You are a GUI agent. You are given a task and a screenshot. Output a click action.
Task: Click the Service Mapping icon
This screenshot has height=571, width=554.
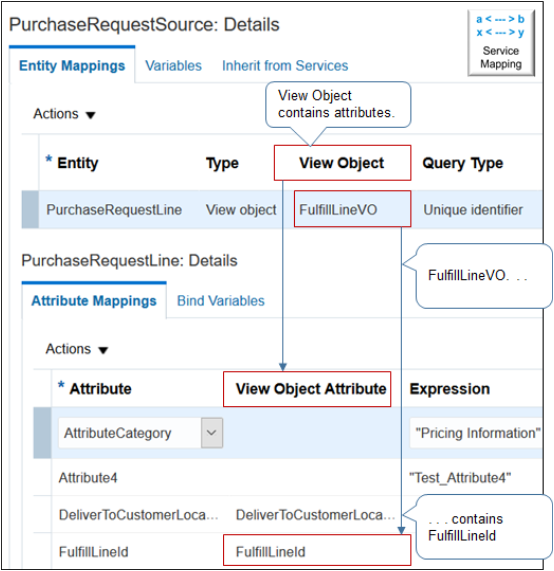501,43
